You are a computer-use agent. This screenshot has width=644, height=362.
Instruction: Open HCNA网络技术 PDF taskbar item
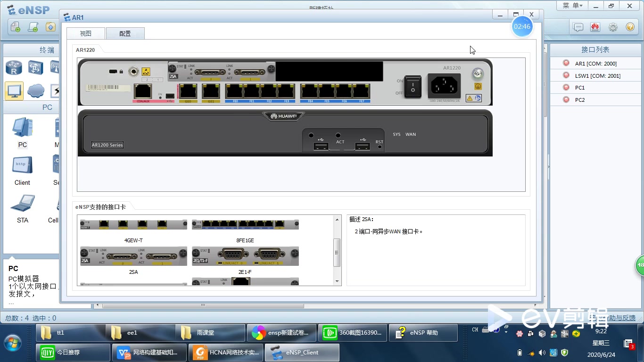[226, 352]
